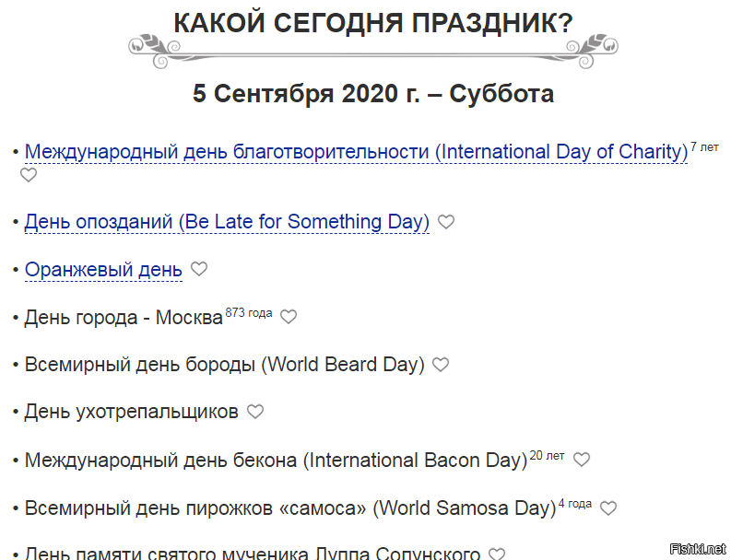Click the Всемирный день бороды text

(x=224, y=365)
